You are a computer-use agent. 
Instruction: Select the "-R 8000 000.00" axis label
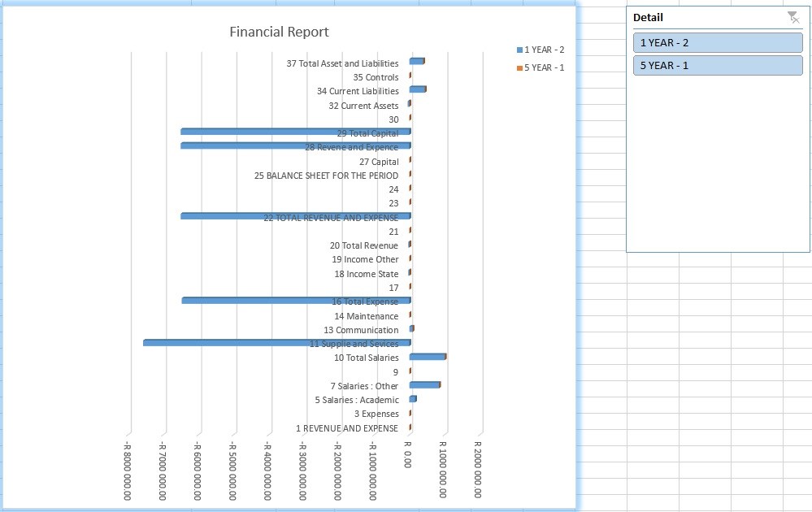128,471
